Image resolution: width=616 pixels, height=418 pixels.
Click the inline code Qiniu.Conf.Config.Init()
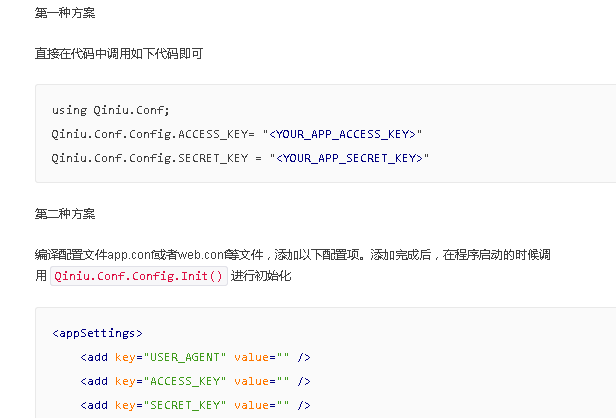[139, 276]
